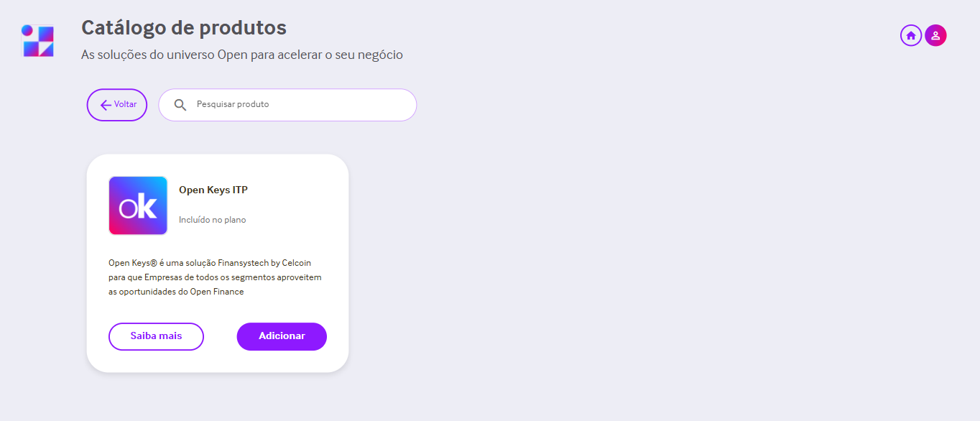
Task: Click the magnifying glass search icon
Action: (180, 105)
